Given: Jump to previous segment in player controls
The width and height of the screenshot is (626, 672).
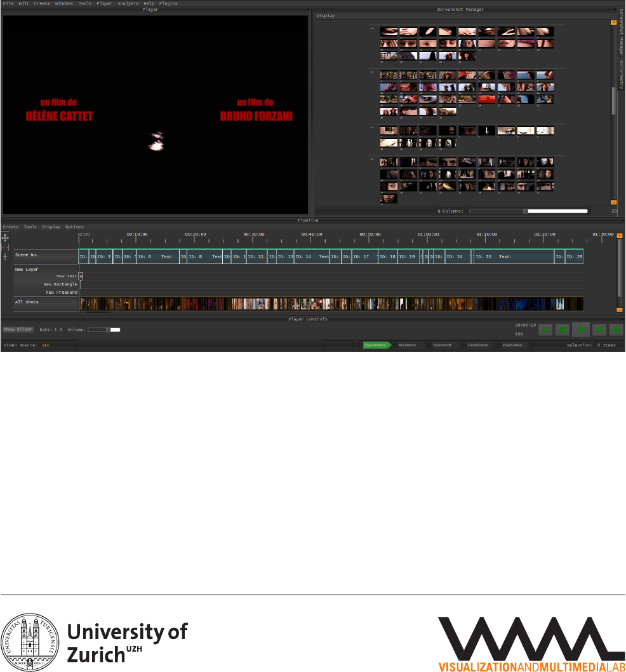Looking at the screenshot, I should pyautogui.click(x=545, y=329).
